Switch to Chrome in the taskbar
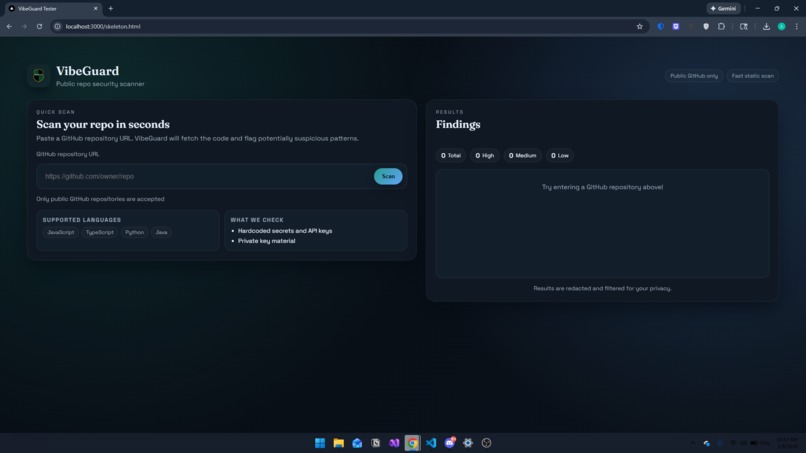This screenshot has width=806, height=453. pos(412,443)
